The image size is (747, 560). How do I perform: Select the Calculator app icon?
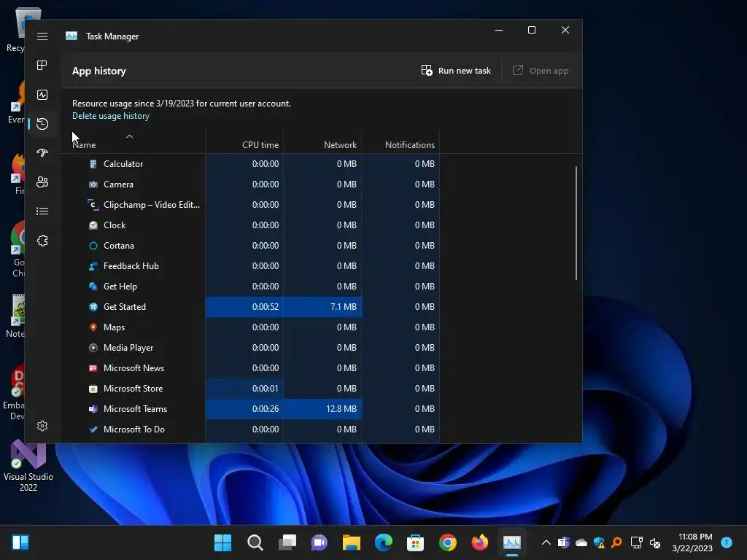[x=93, y=164]
